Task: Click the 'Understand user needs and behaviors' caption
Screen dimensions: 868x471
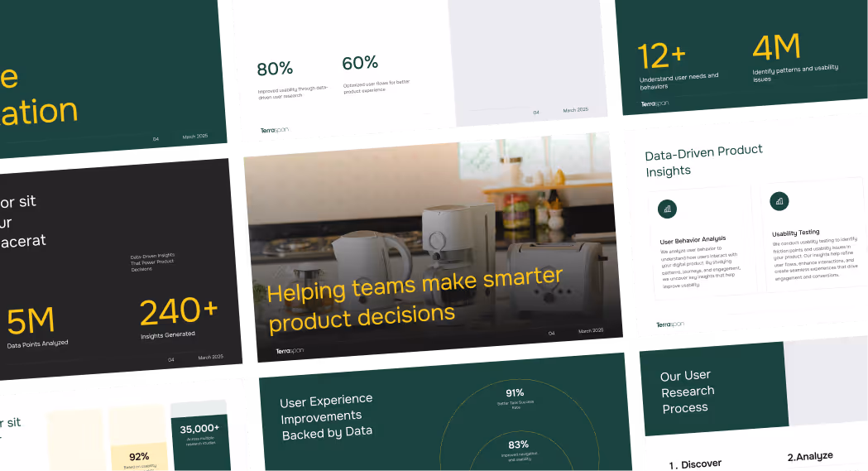Action: [679, 81]
